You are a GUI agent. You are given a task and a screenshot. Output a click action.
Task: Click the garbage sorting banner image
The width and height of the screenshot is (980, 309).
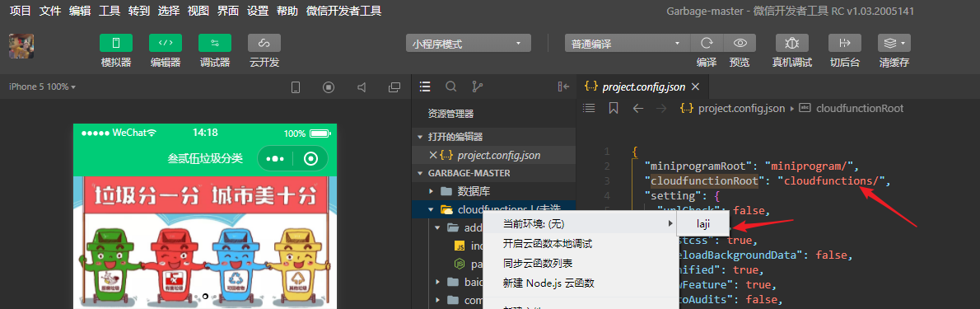click(x=205, y=243)
